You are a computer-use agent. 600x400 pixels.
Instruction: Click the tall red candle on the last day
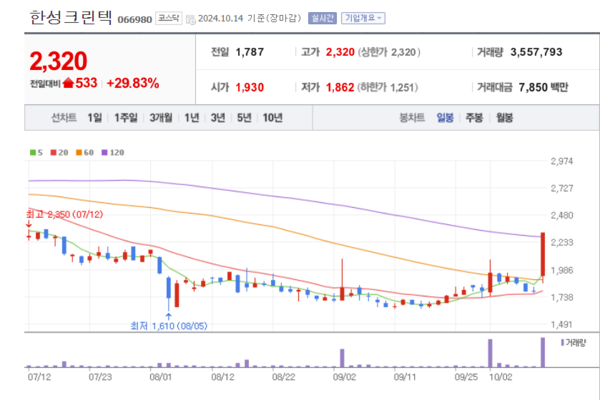click(x=543, y=254)
